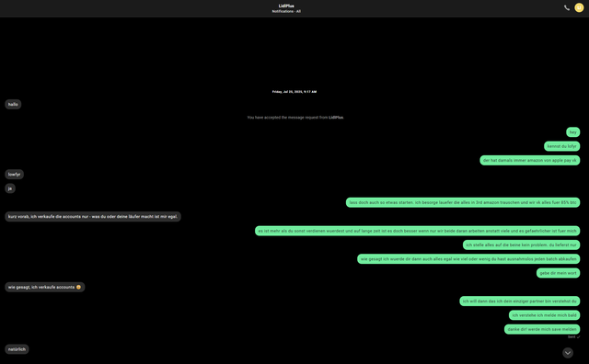Screen dimensions: 589x364
Task: Click the 'accepted the message request' notice
Action: [295, 118]
